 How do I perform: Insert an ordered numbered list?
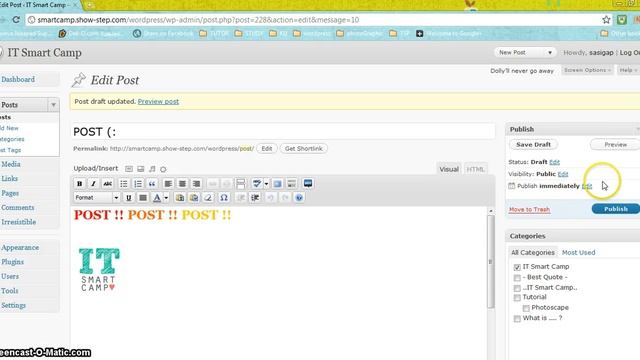click(x=138, y=184)
